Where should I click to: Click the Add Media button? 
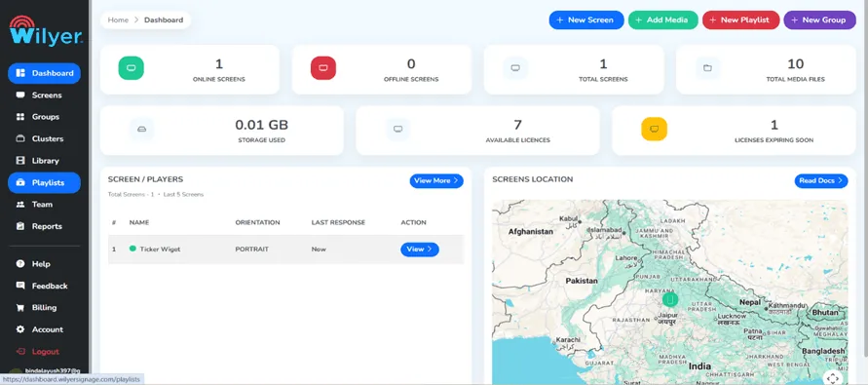click(663, 19)
